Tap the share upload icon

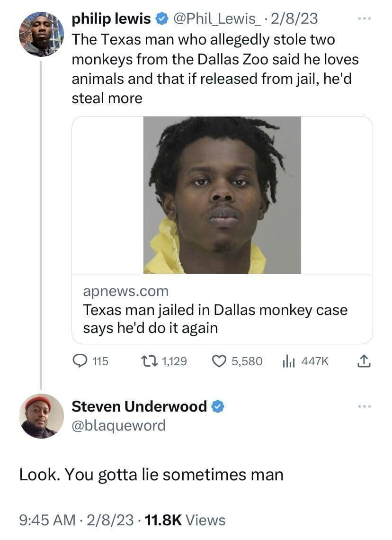pos(364,361)
